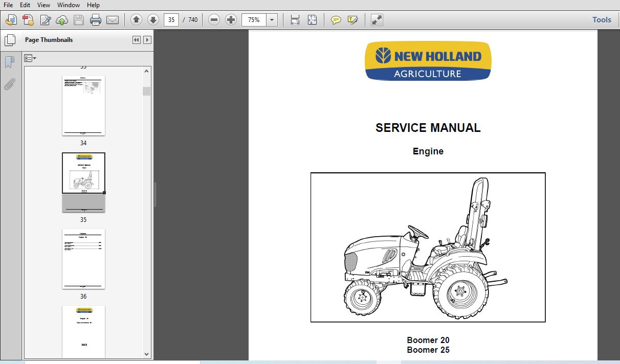Open the Window menu
Screen dimensions: 620x364
pyautogui.click(x=69, y=5)
